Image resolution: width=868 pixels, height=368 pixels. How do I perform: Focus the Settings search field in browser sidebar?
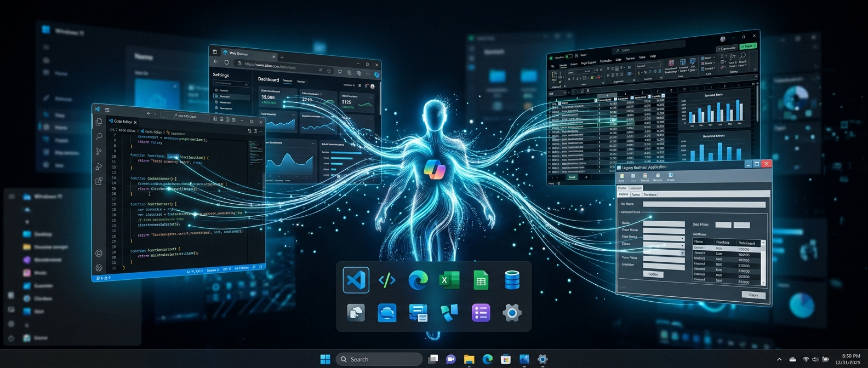coord(230,83)
